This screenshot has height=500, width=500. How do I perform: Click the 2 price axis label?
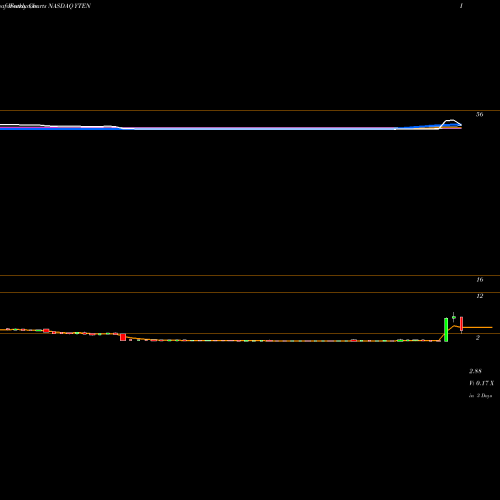pos(478,338)
